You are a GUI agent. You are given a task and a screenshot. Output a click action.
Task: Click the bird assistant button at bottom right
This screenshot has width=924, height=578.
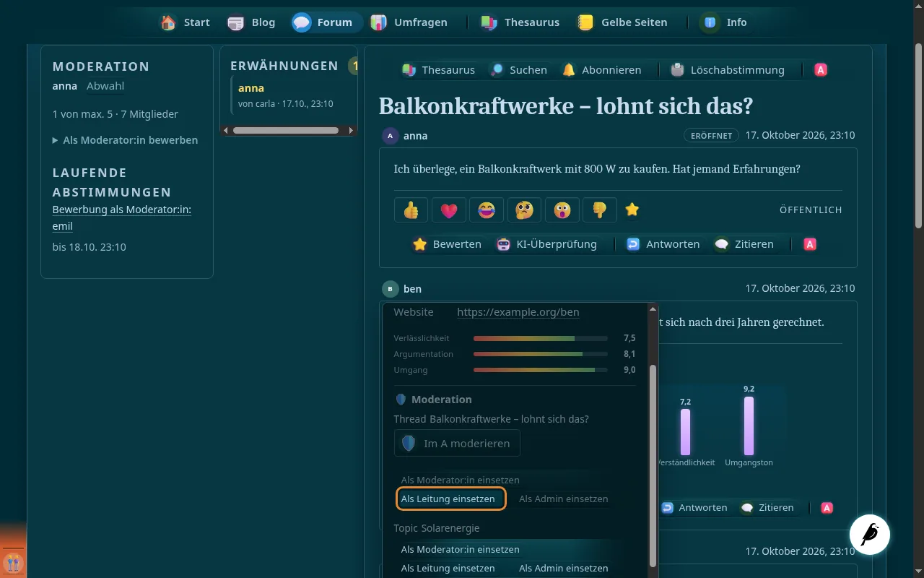870,535
